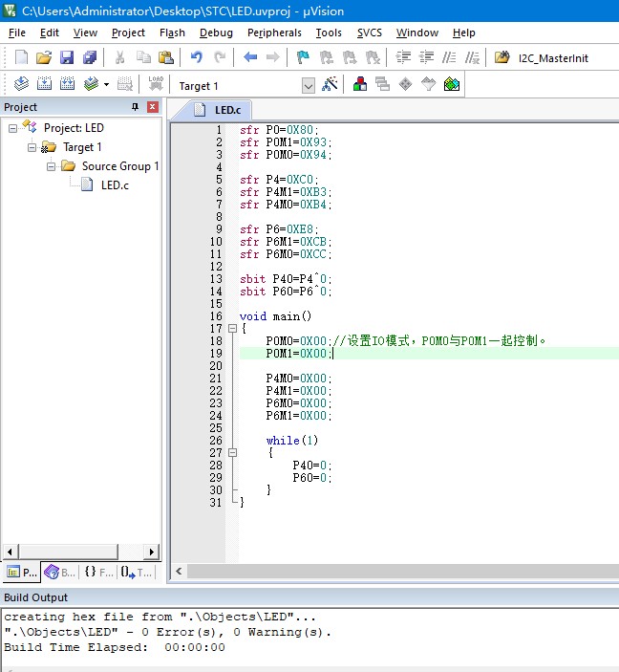Click the Batch Build icon
This screenshot has width=619, height=672.
(x=91, y=84)
